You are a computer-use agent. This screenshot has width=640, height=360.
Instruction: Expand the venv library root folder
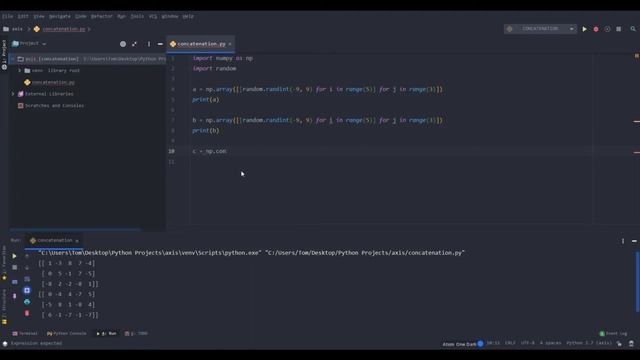19,71
